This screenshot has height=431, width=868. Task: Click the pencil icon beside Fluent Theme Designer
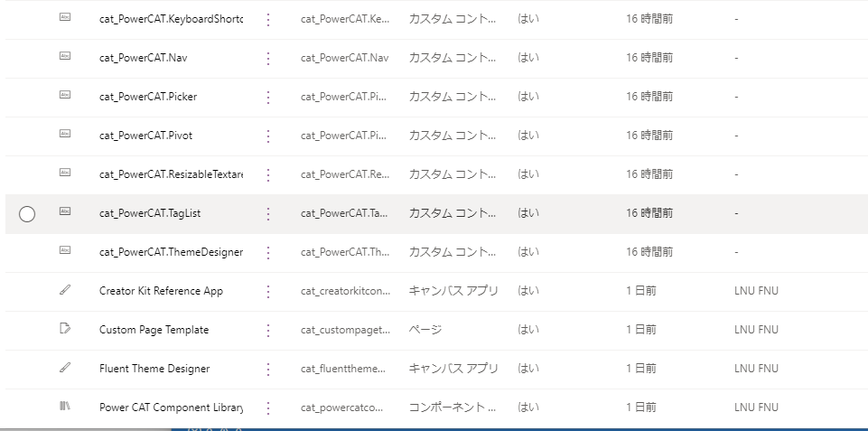(65, 367)
